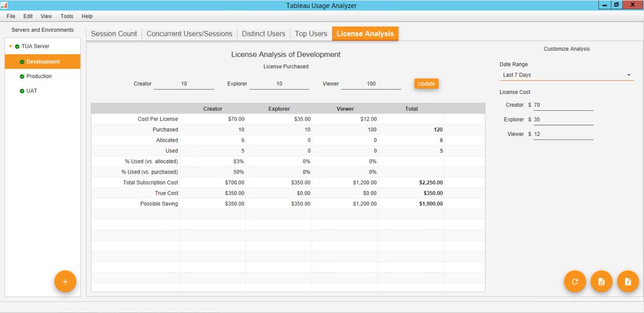Open the Date Range dropdown
The image size is (644, 313).
coord(567,75)
